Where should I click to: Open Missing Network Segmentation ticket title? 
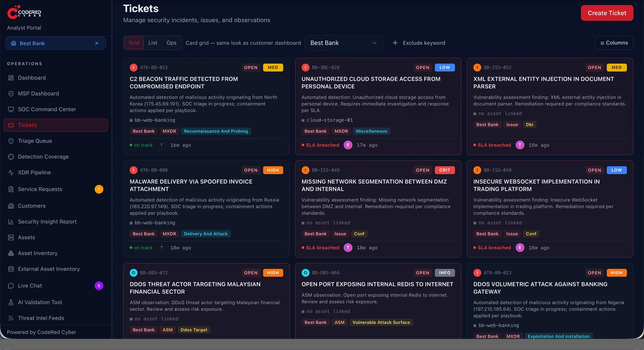pyautogui.click(x=374, y=185)
